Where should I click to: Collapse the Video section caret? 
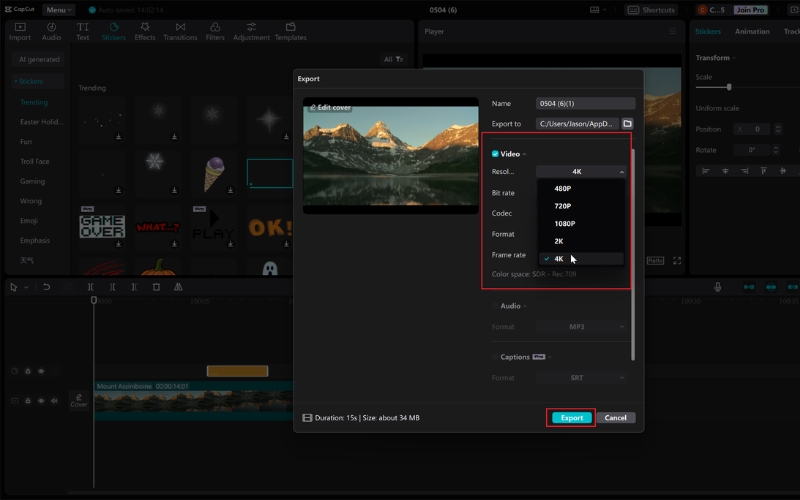[x=524, y=154]
